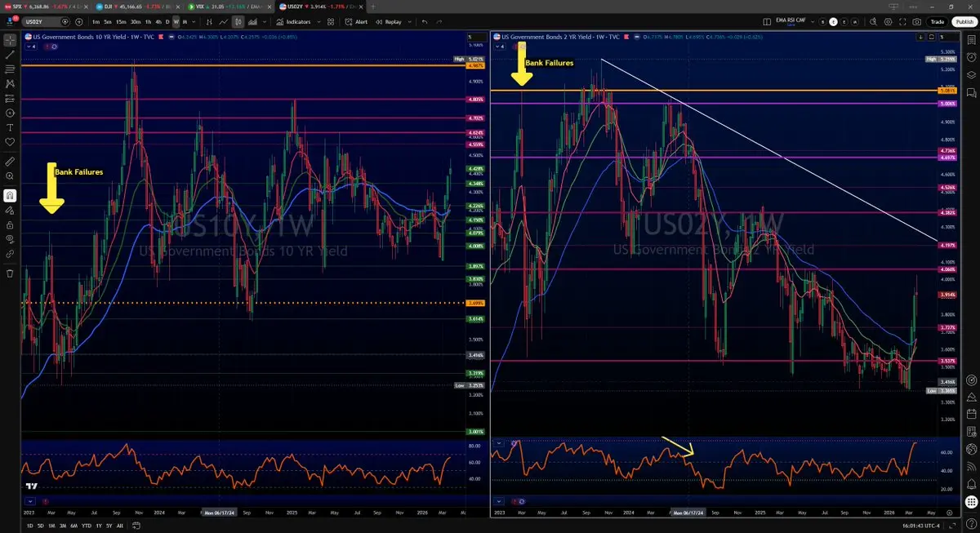Click the trash icon to remove drawings
Image resolution: width=980 pixels, height=533 pixels.
10,273
